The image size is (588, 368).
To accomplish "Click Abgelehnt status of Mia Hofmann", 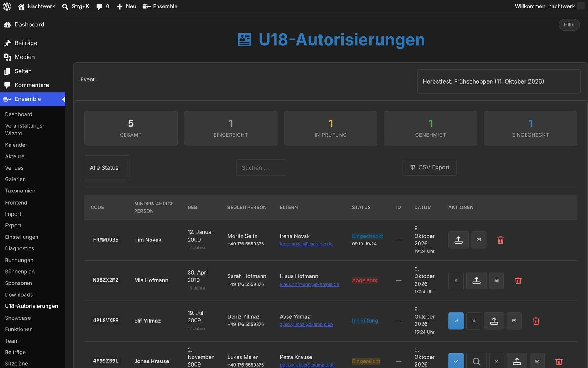I will pos(365,280).
